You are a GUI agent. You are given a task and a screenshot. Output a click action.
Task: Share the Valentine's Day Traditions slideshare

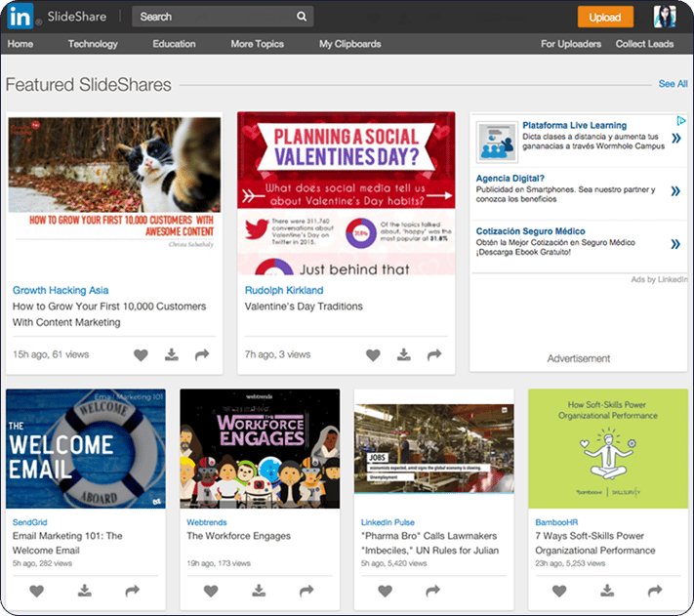[434, 354]
